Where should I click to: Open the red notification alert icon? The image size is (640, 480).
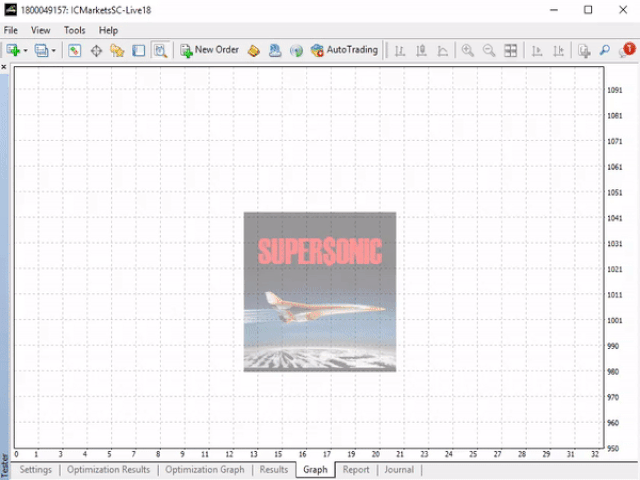click(x=628, y=50)
